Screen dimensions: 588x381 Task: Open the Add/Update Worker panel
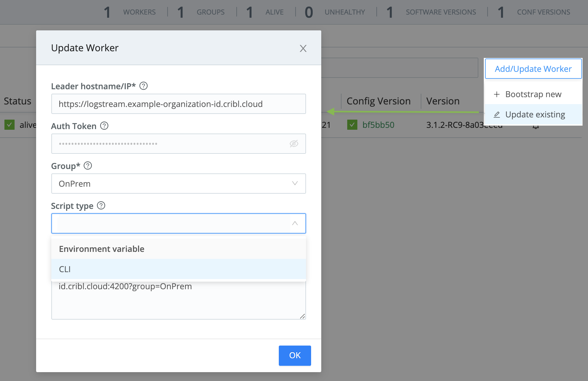[533, 69]
